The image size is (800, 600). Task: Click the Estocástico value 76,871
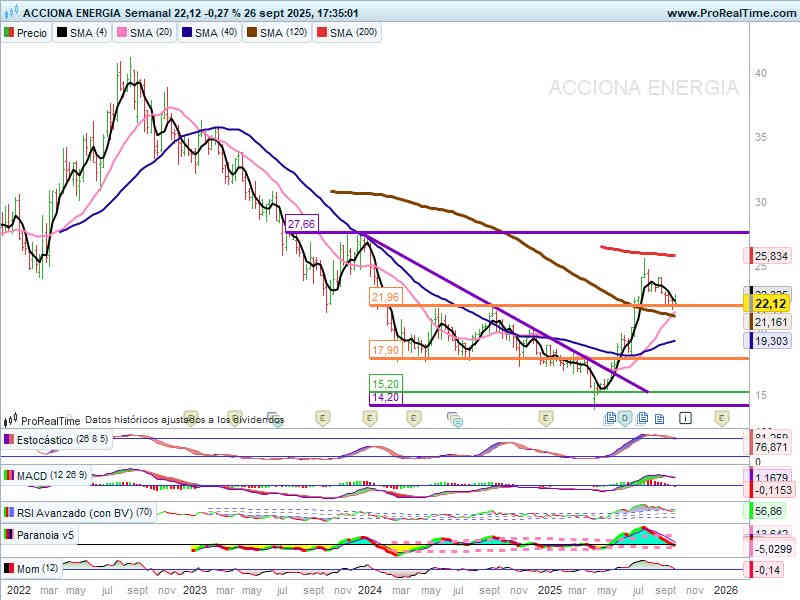(x=770, y=447)
